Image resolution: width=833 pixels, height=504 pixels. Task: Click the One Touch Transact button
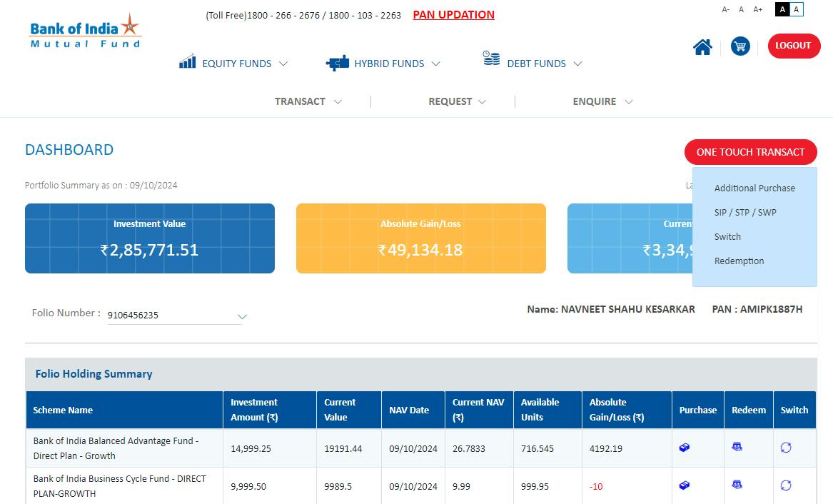[751, 152]
